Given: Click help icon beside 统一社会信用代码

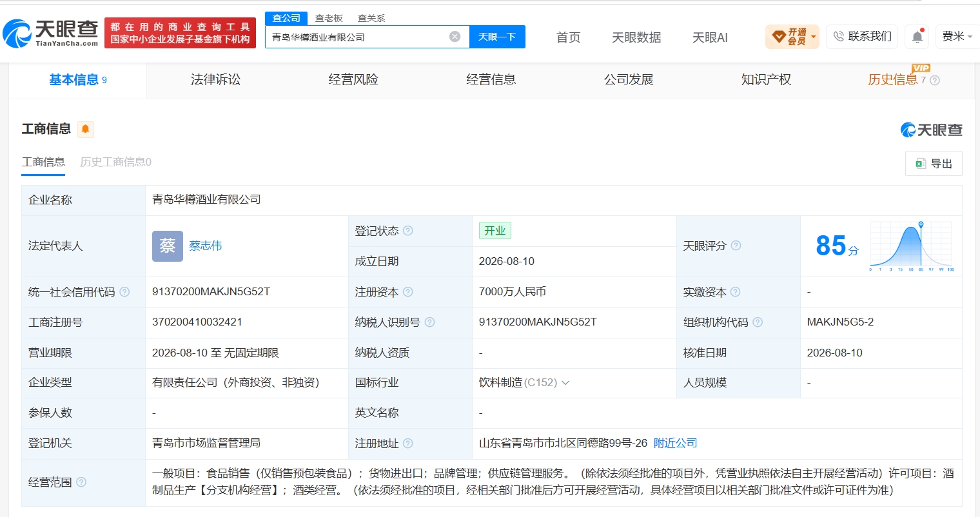Looking at the screenshot, I should (124, 292).
